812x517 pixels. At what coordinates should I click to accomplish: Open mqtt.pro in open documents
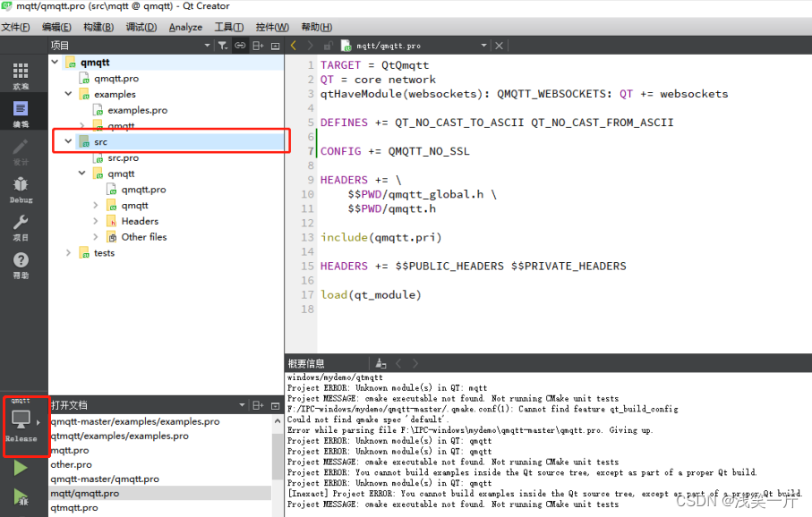click(70, 451)
